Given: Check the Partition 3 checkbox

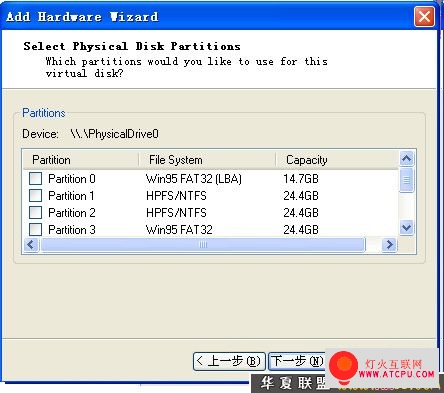Looking at the screenshot, I should coord(35,229).
